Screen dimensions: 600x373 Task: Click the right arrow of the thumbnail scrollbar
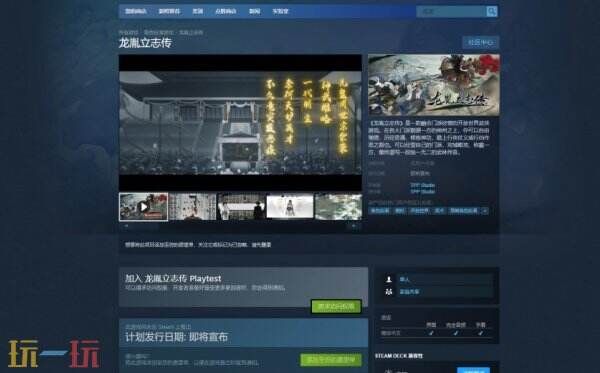click(355, 226)
